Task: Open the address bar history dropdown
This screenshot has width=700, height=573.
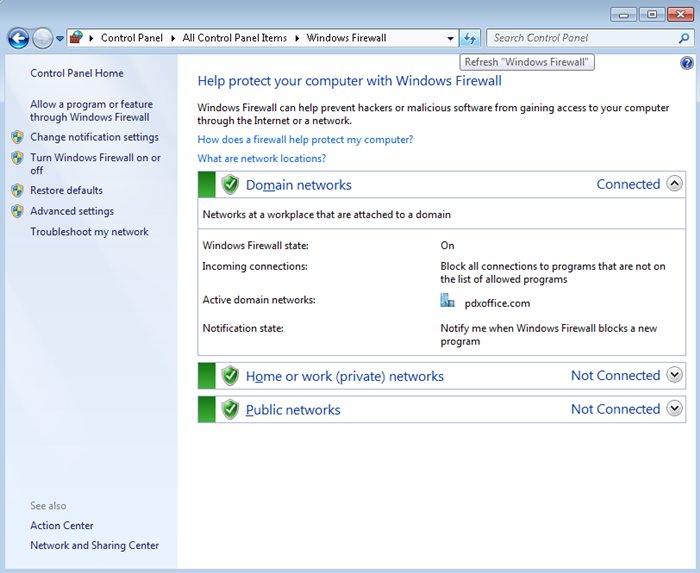Action: (x=450, y=38)
